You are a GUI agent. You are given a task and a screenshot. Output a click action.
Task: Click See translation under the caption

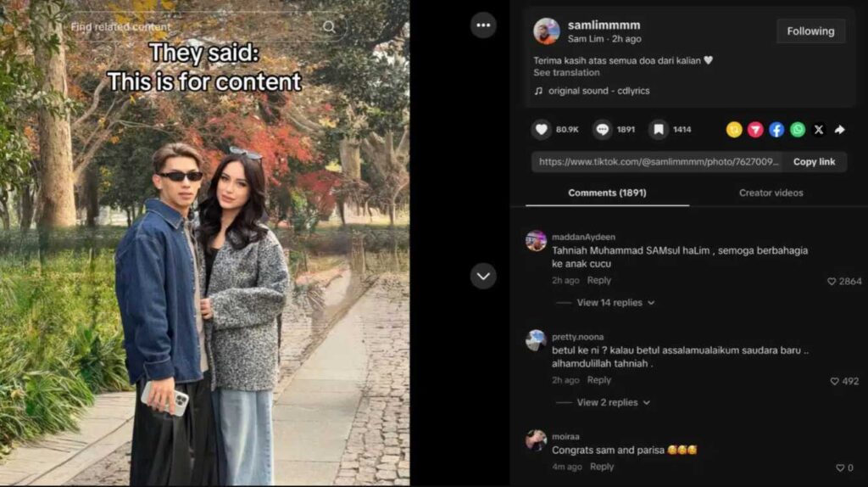pyautogui.click(x=566, y=73)
